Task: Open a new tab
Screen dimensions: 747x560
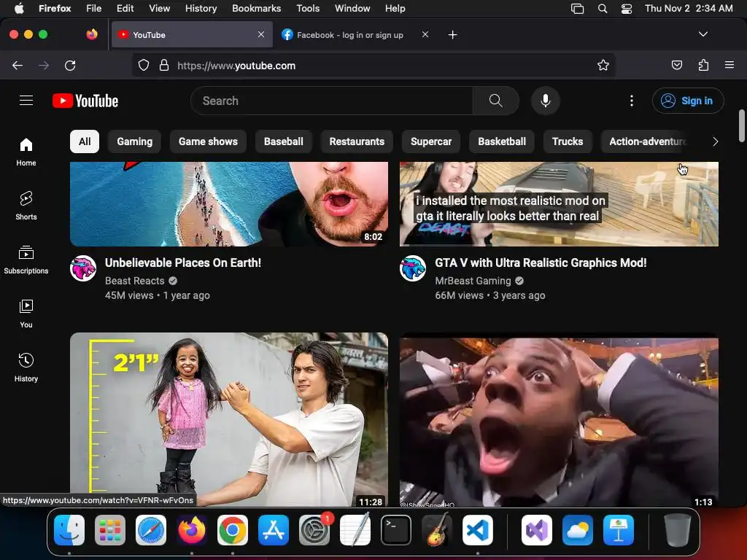Action: pos(452,35)
